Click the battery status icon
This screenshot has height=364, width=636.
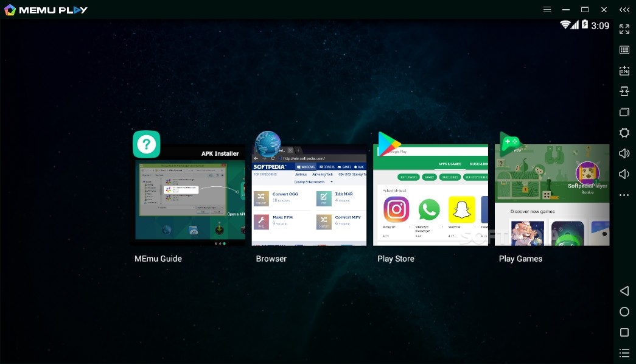[x=584, y=24]
